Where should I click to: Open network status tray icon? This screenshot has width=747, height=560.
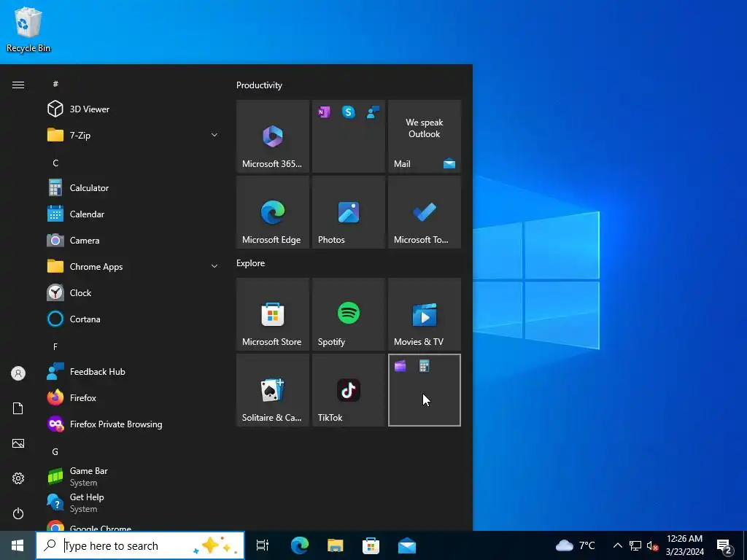tap(635, 545)
